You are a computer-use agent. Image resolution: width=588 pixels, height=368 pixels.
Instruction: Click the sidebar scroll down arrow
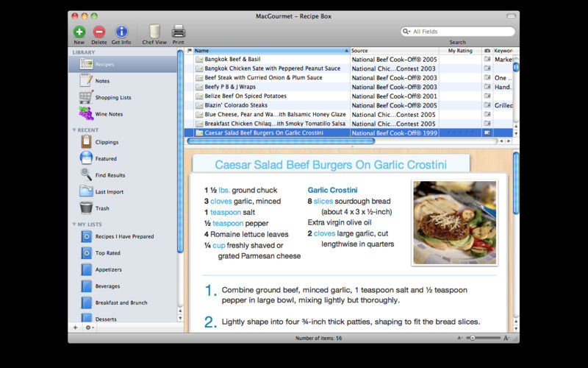pyautogui.click(x=180, y=319)
